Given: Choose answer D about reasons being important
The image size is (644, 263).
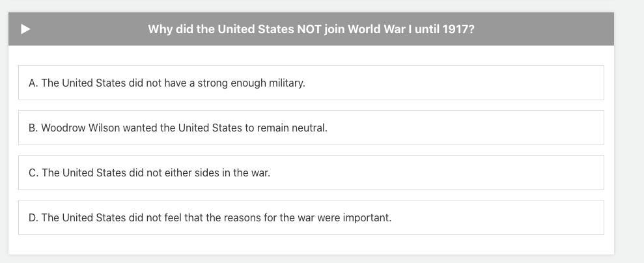Looking at the screenshot, I should 311,217.
